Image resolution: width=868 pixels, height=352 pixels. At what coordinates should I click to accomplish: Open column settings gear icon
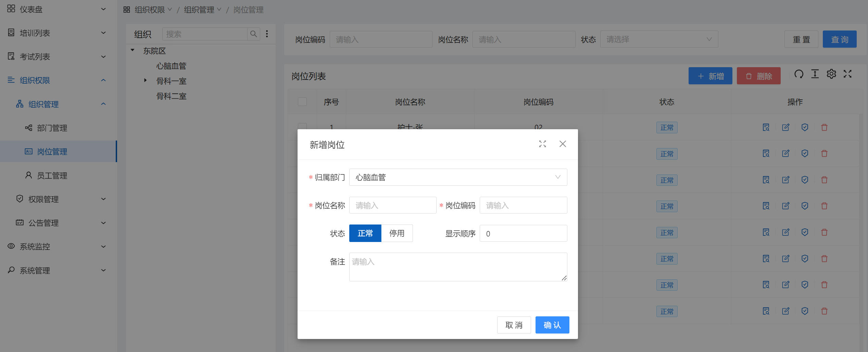pos(831,74)
